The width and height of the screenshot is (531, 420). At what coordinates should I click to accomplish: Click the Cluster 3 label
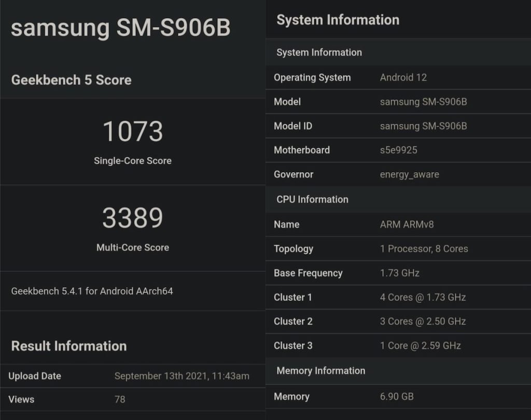[294, 346]
